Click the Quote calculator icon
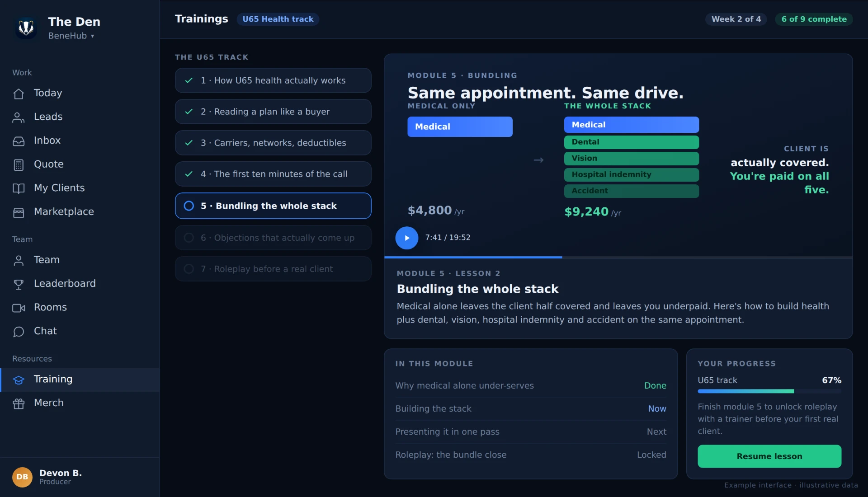868x497 pixels. coord(19,165)
